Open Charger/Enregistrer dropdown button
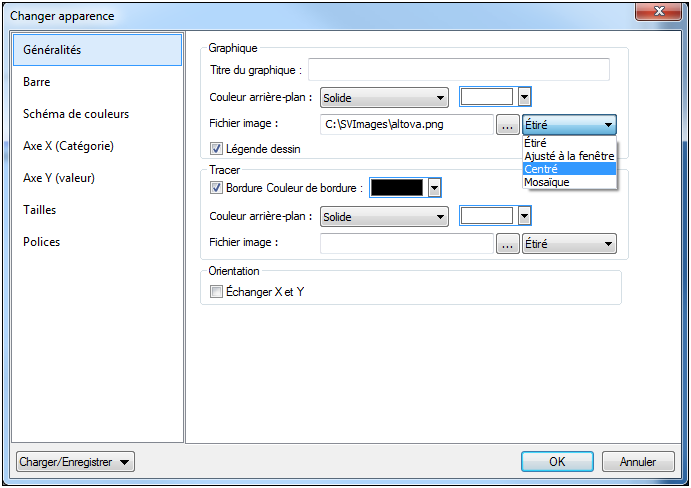691x488 pixels. pyautogui.click(x=76, y=461)
